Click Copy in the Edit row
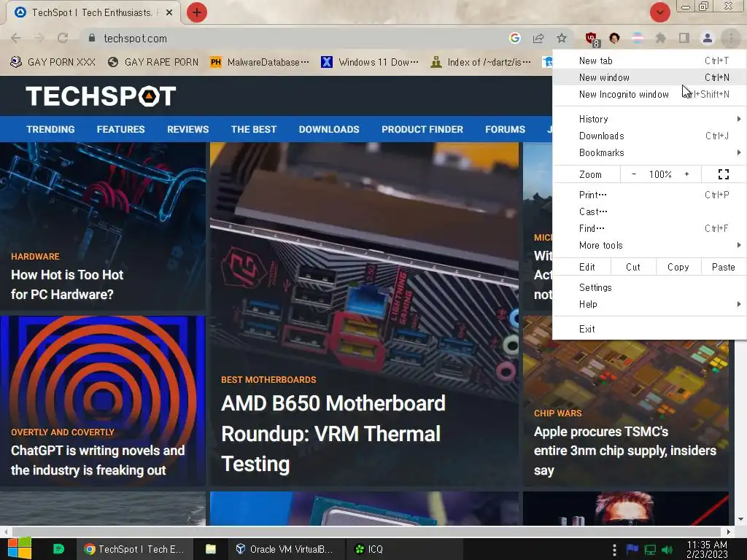This screenshot has height=560, width=747. click(678, 267)
